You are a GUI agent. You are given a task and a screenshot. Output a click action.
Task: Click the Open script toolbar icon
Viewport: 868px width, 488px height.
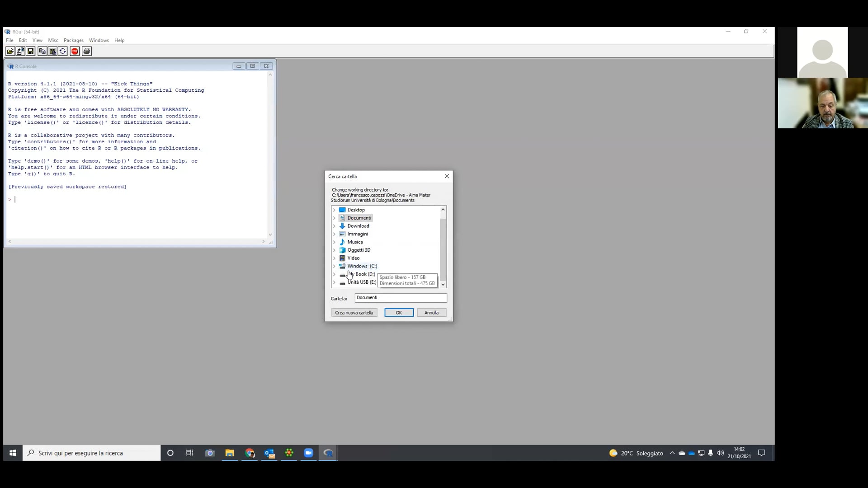10,51
